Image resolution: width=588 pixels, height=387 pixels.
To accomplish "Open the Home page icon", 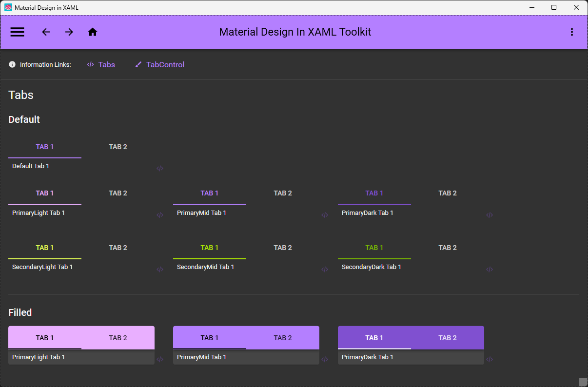I will coord(93,32).
